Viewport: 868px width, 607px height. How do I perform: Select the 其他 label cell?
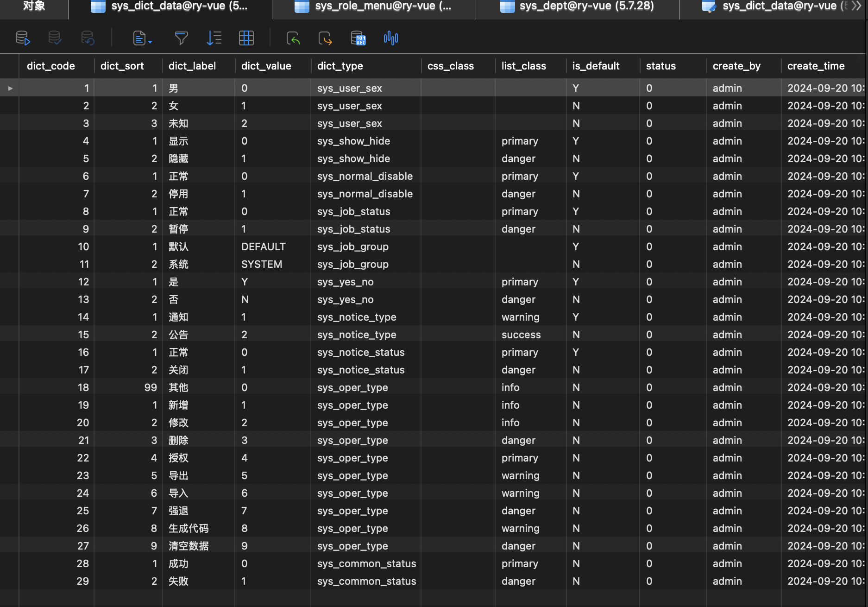point(199,387)
